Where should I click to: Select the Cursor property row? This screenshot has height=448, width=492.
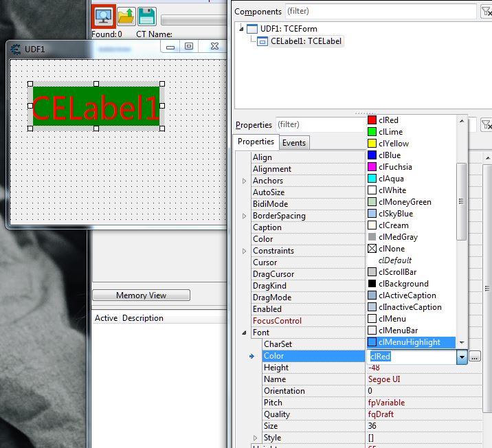pyautogui.click(x=308, y=262)
